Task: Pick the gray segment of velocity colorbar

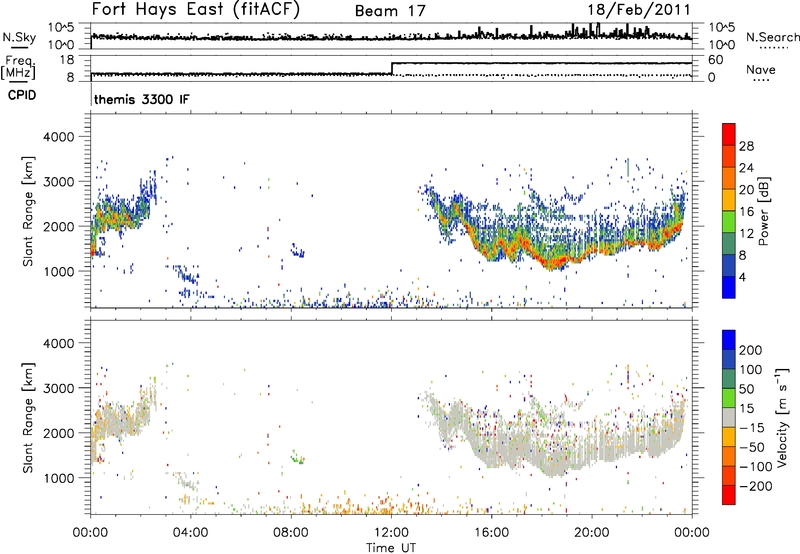Action: coord(729,417)
